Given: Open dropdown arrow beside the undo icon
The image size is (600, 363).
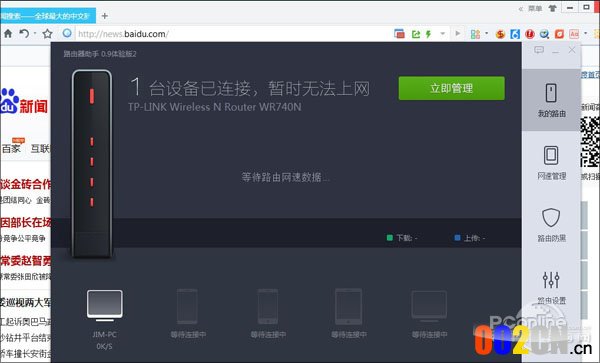Looking at the screenshot, I should (35, 34).
